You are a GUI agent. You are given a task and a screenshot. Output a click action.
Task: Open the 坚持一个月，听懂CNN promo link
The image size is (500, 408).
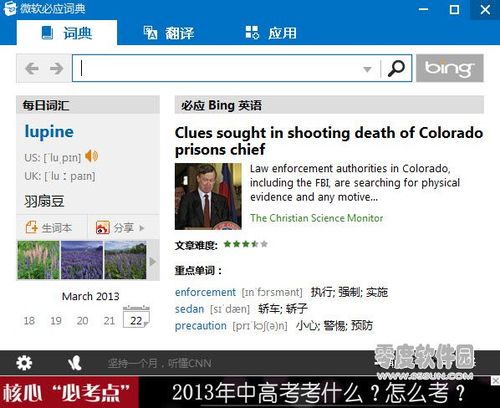pos(160,363)
